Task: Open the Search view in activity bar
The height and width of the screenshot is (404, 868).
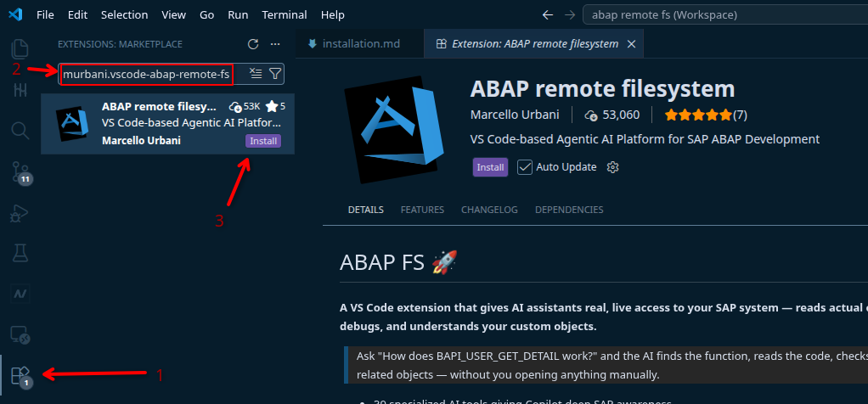Action: [20, 131]
